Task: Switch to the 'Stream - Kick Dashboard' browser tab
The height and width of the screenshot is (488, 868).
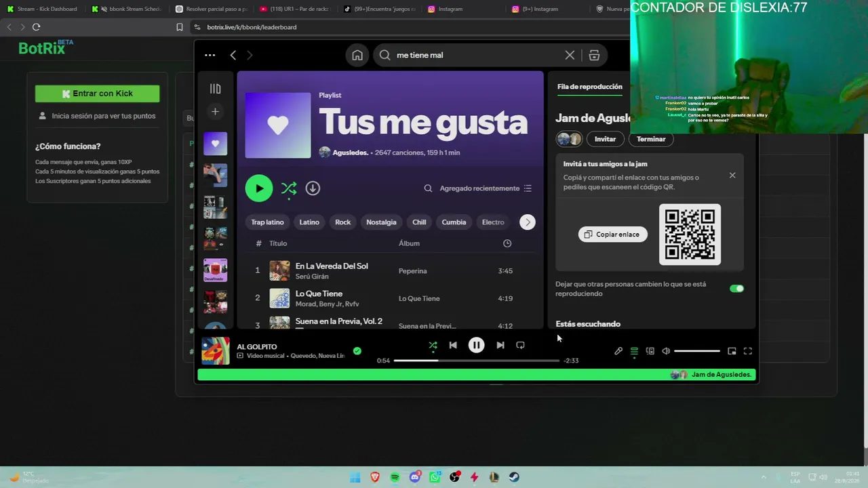Action: tap(41, 9)
